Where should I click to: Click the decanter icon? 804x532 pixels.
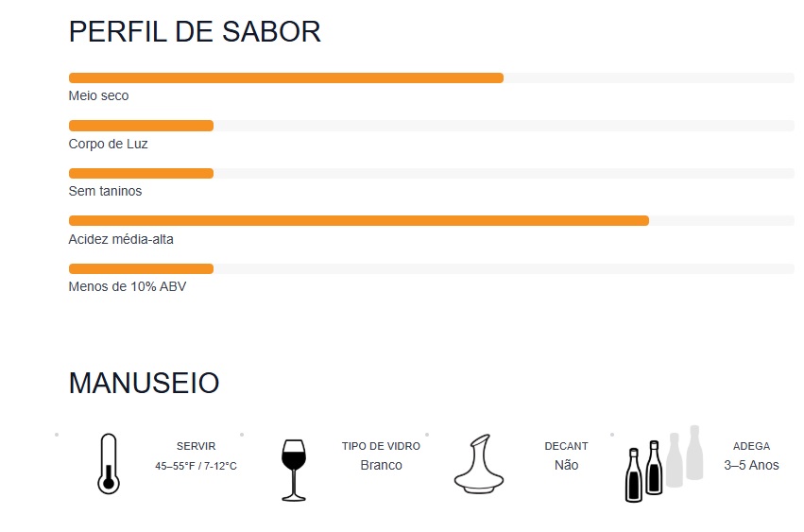point(479,464)
